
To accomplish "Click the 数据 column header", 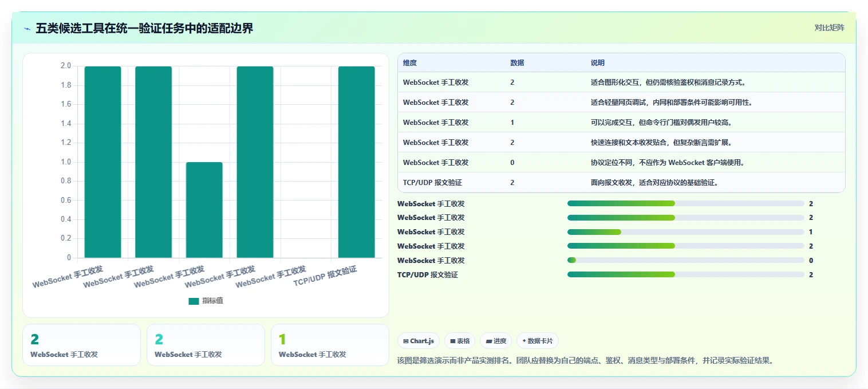I will (517, 63).
